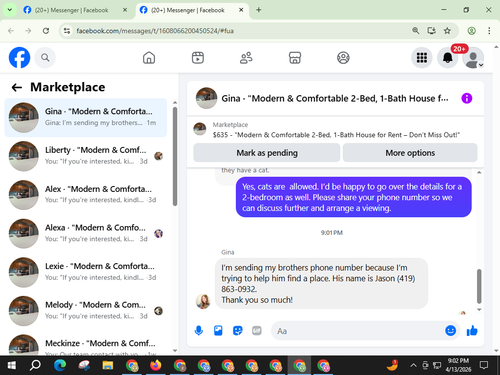
Task: Install app icon in address bar
Action: coord(431,31)
